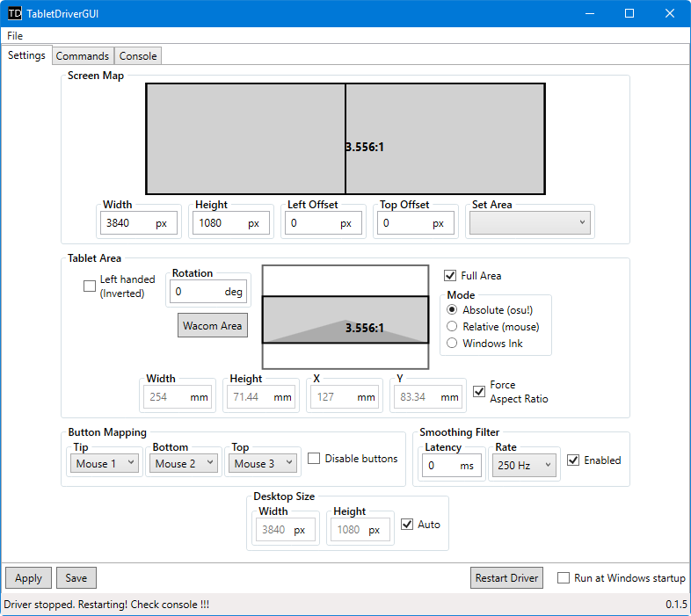Click the Tablet Area Width field

pyautogui.click(x=178, y=397)
